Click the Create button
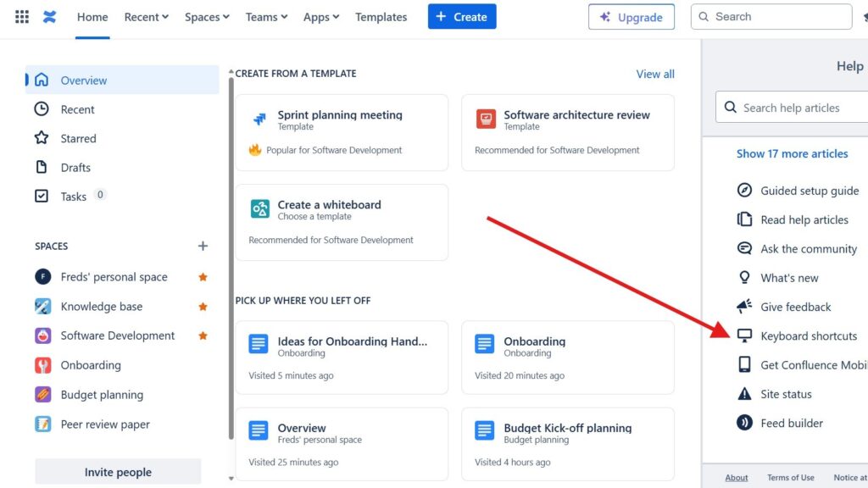The width and height of the screenshot is (868, 488). pyautogui.click(x=461, y=16)
